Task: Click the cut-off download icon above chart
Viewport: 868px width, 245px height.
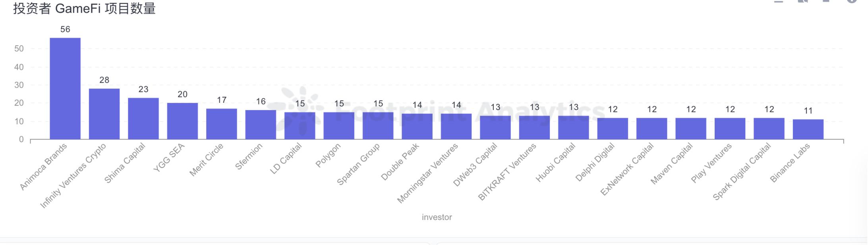Action: pyautogui.click(x=826, y=1)
